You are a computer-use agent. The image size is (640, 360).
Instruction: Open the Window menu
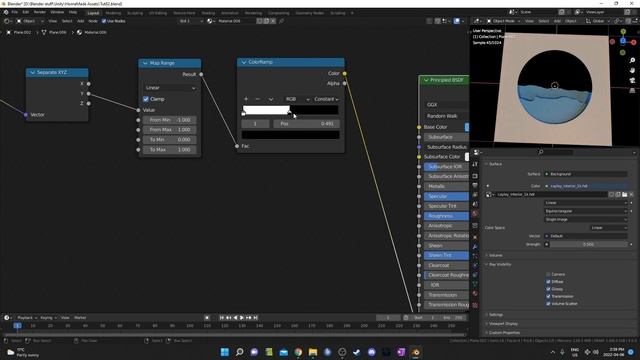tap(57, 13)
